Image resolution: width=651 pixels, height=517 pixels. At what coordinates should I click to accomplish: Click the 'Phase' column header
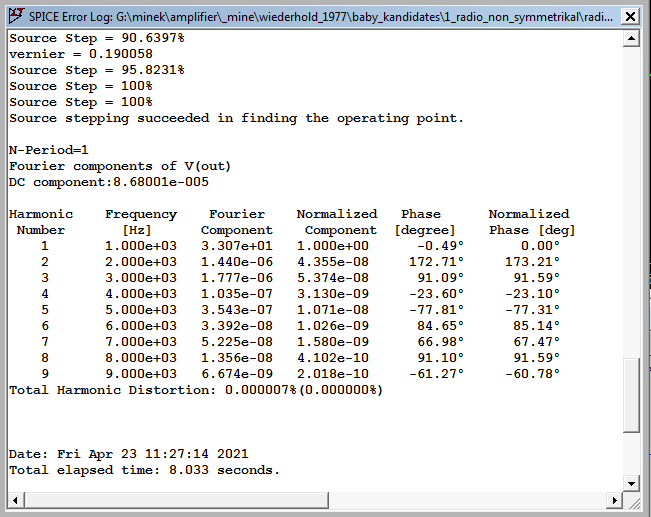421,214
